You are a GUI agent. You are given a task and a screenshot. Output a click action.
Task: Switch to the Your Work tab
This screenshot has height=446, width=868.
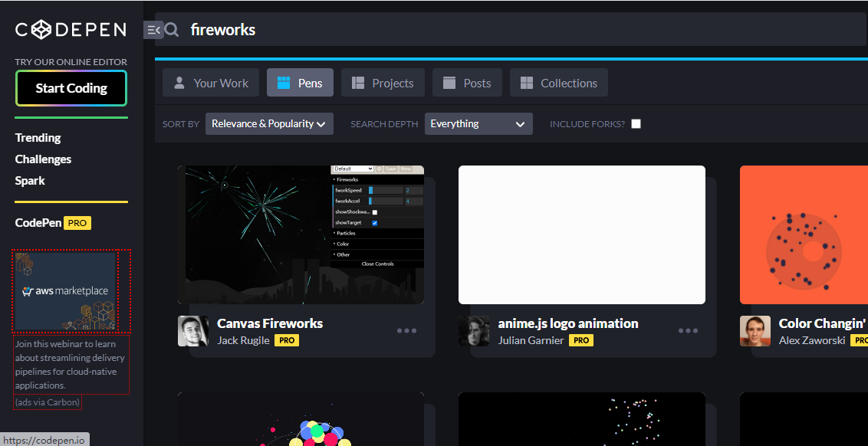pyautogui.click(x=211, y=83)
